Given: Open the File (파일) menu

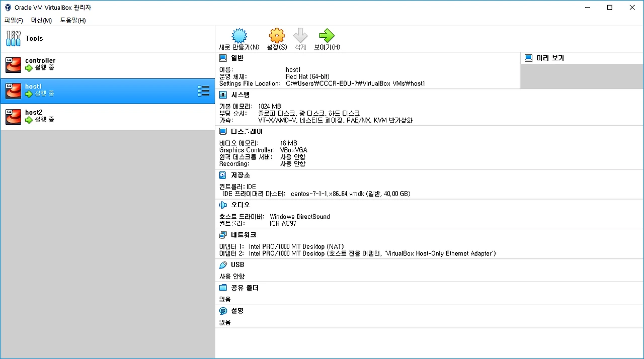Looking at the screenshot, I should click(x=14, y=20).
